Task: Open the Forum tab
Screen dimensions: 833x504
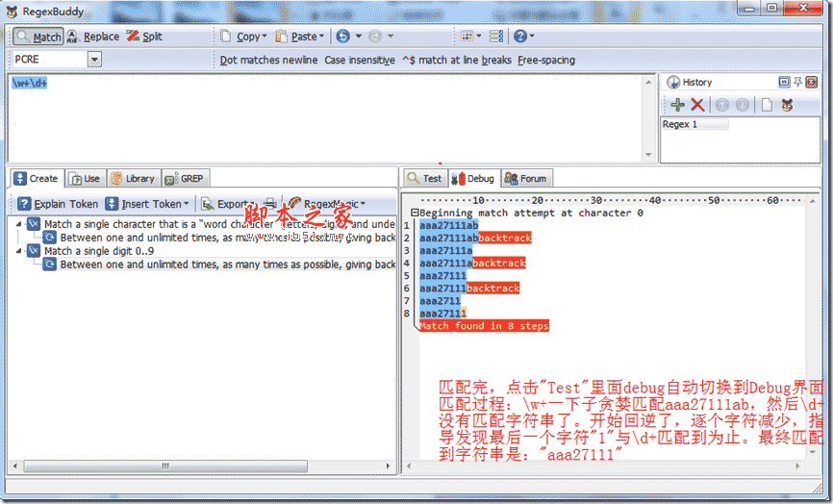Action: (x=526, y=179)
